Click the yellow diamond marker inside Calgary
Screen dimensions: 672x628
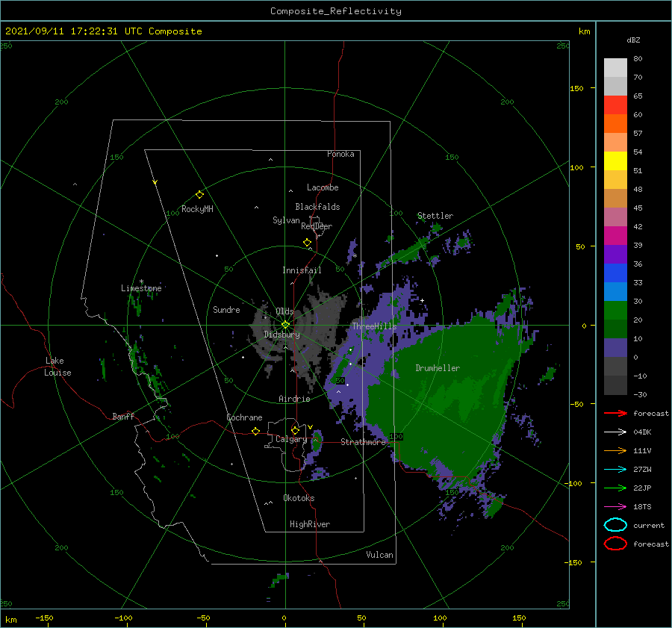[x=295, y=430]
